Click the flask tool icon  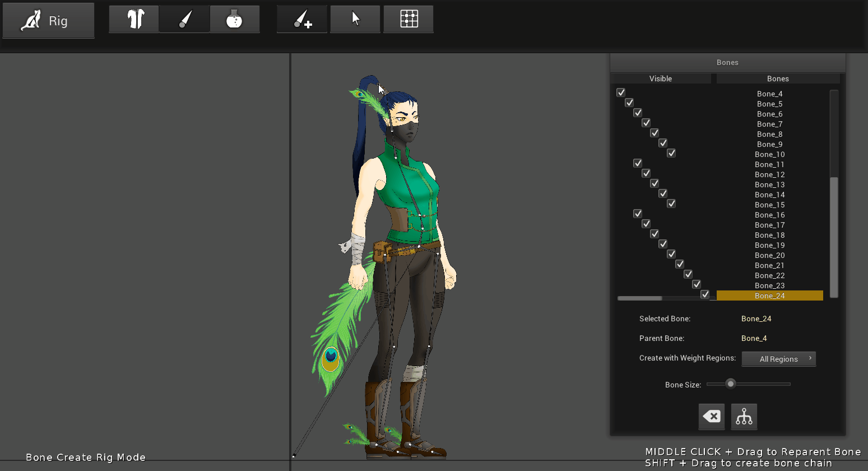tap(235, 20)
